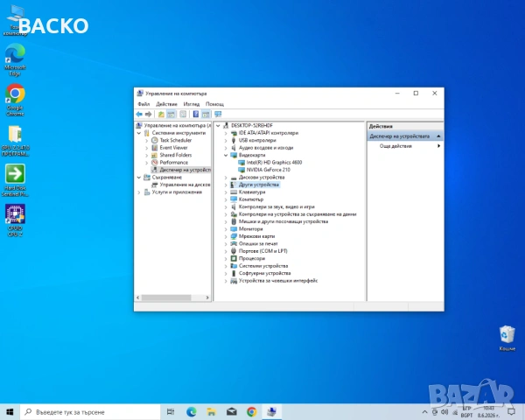Select Софтуерни устройства category
The image size is (525, 420).
point(264,273)
